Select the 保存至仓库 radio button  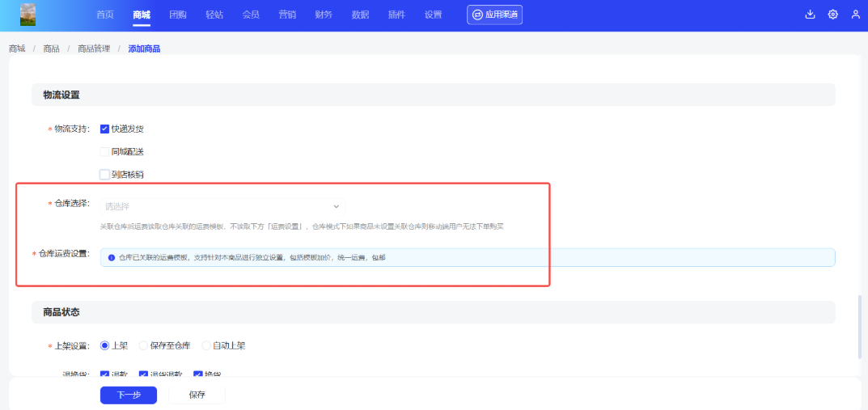tap(144, 345)
